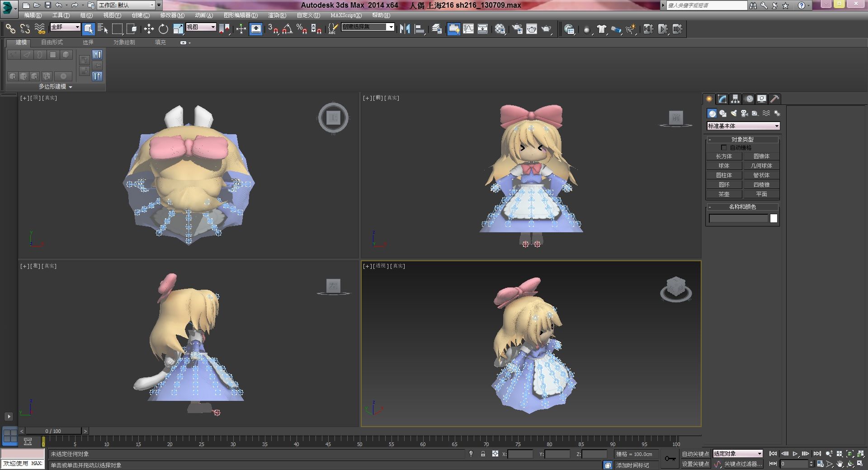The height and width of the screenshot is (470, 868).
Task: Click the Unlink Selection tool
Action: (x=25, y=29)
